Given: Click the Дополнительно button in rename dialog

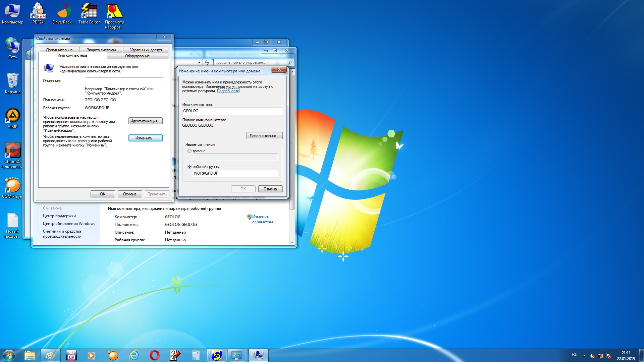Looking at the screenshot, I should (265, 136).
